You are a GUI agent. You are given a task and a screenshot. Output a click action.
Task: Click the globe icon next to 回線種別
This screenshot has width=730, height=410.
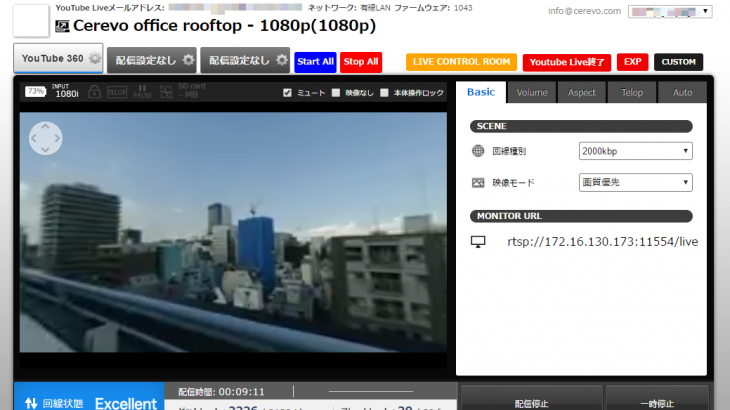point(478,151)
